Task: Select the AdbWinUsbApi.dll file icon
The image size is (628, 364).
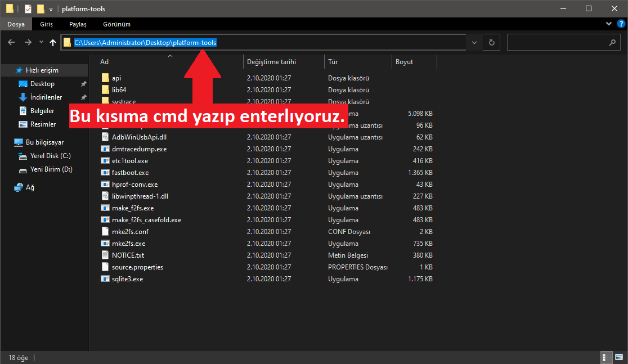Action: [x=105, y=137]
